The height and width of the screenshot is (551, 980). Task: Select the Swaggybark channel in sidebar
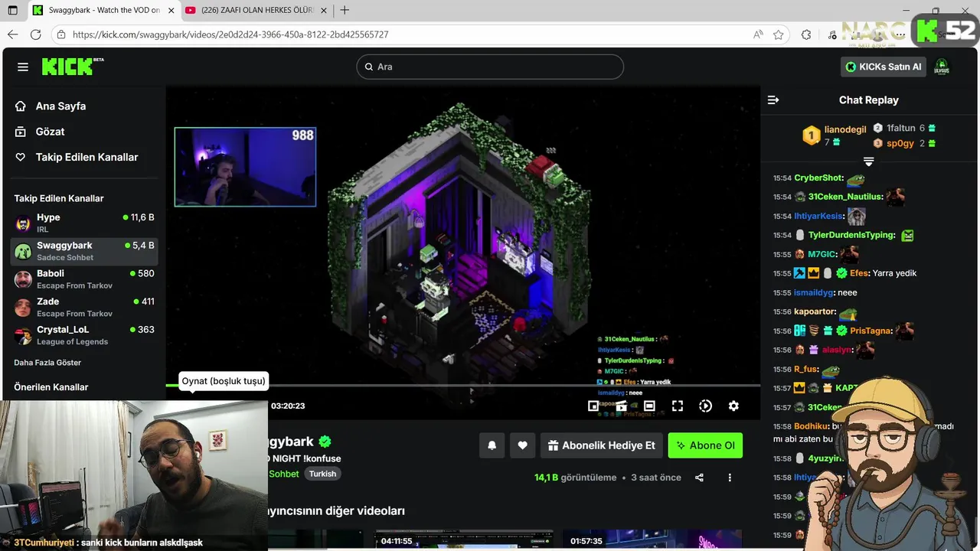(84, 251)
